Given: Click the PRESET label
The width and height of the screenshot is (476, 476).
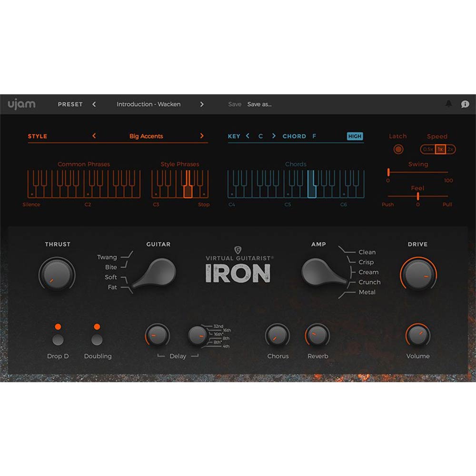Looking at the screenshot, I should click(x=70, y=104).
